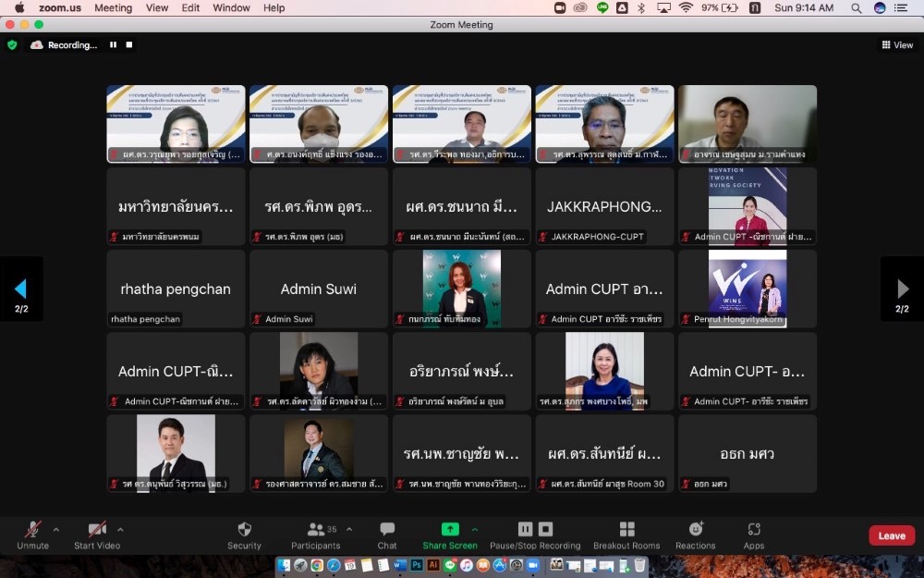Screen dimensions: 924x578
Task: Open the Reactions menu
Action: pos(695,530)
